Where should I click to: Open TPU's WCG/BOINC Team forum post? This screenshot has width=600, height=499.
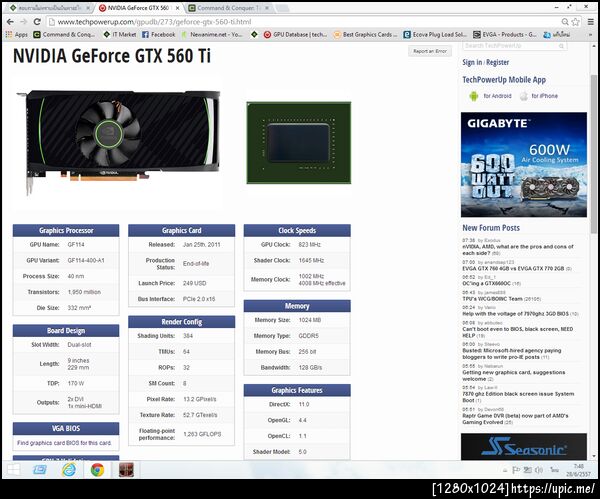(x=492, y=298)
